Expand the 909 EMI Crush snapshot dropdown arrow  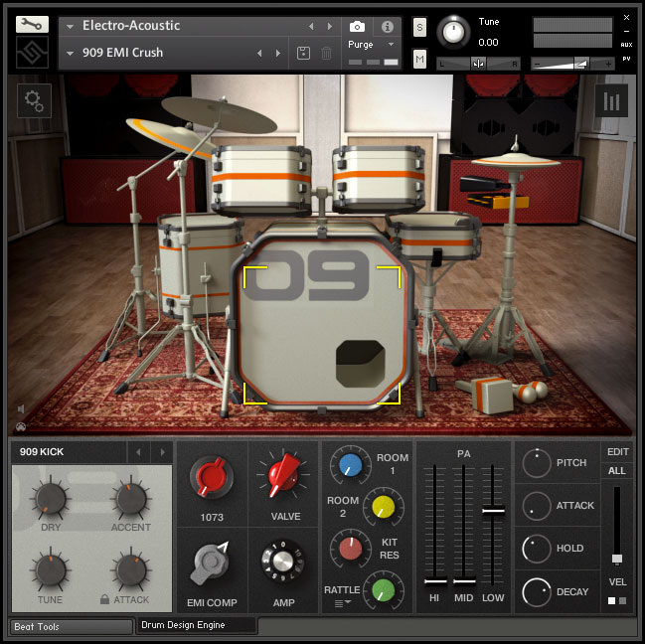point(70,54)
